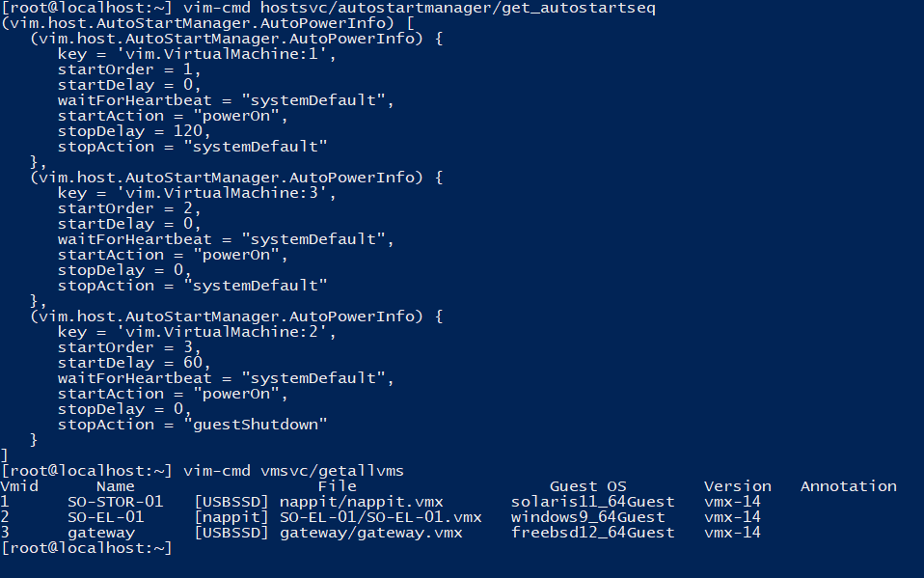Image resolution: width=924 pixels, height=578 pixels.
Task: Click the windows9_64Guest guest OS entry
Action: pyautogui.click(x=587, y=517)
